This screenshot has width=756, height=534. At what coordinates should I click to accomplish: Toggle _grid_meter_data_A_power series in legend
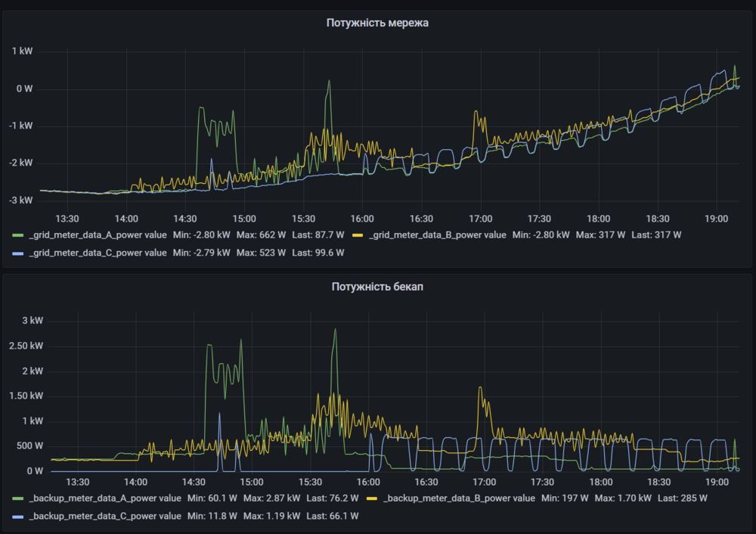tap(98, 235)
